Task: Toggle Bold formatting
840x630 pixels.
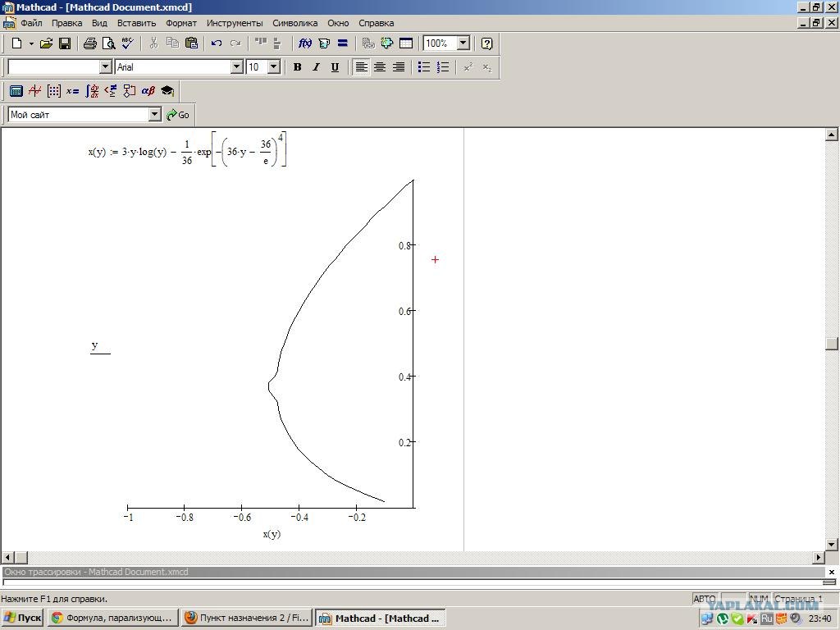Action: [x=297, y=67]
